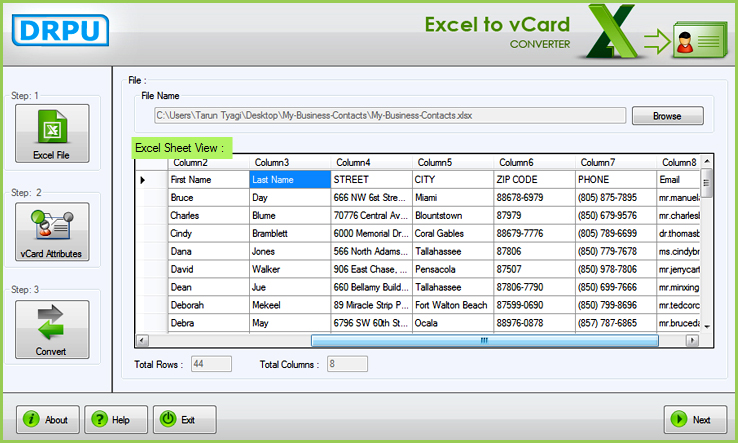Select the 88678-6979 zip cell
738x443 pixels.
click(534, 198)
